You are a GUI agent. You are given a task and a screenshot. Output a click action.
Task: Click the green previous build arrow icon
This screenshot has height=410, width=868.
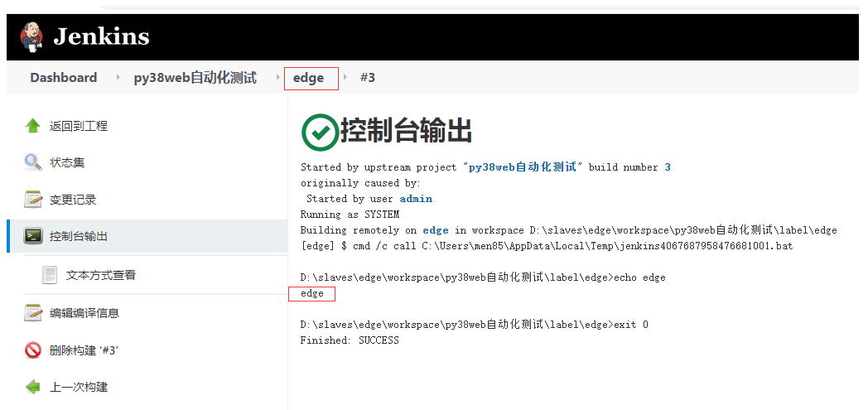(x=33, y=387)
